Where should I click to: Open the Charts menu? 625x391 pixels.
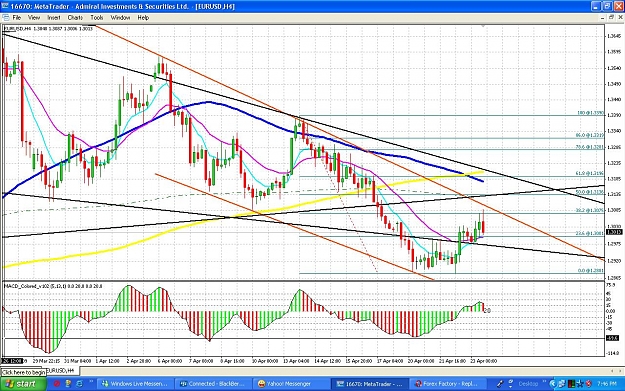[x=75, y=18]
